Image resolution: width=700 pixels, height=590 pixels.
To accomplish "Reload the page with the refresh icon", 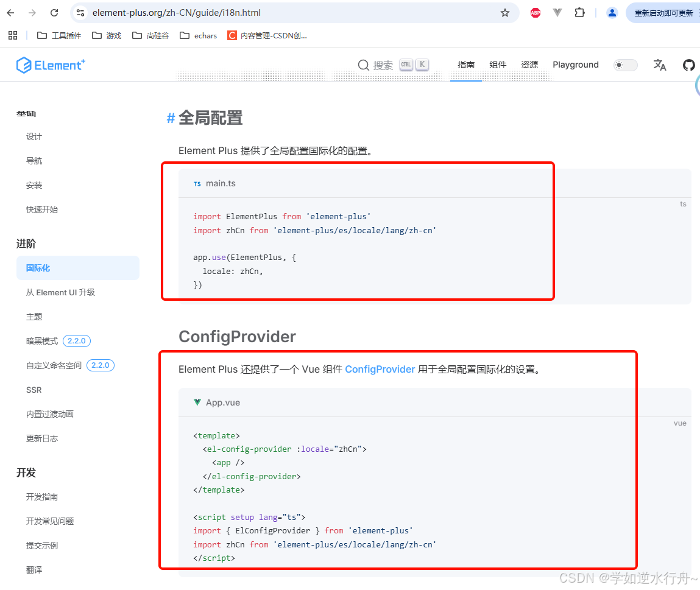I will click(54, 13).
